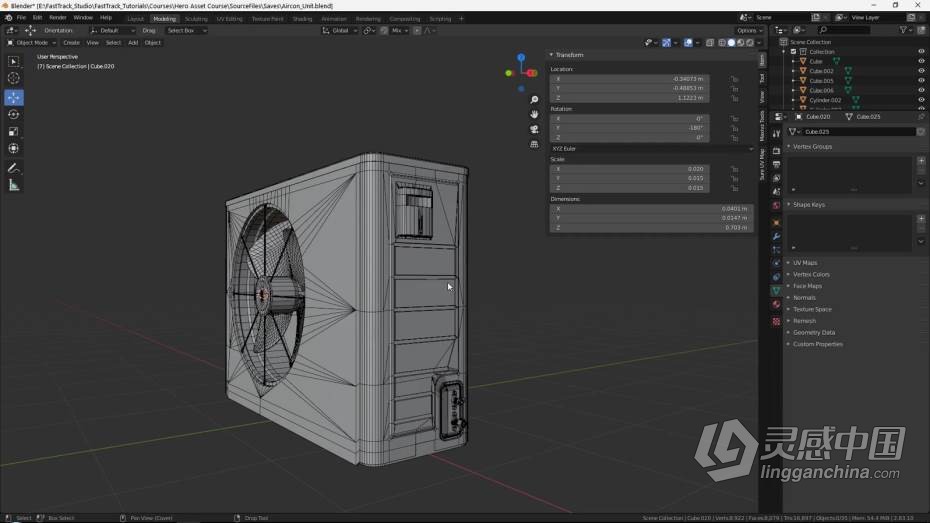Open the Item sidebar tab
This screenshot has width=930, height=523.
tap(762, 60)
